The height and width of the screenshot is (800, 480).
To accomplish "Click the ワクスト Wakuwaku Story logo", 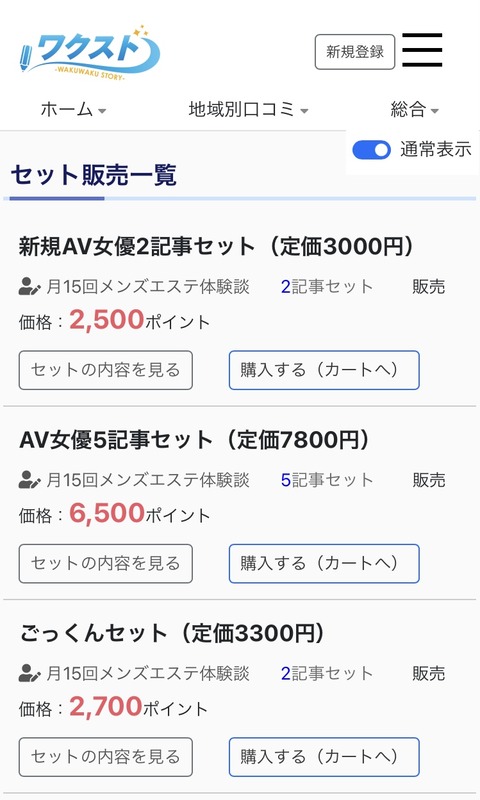I will click(x=91, y=52).
